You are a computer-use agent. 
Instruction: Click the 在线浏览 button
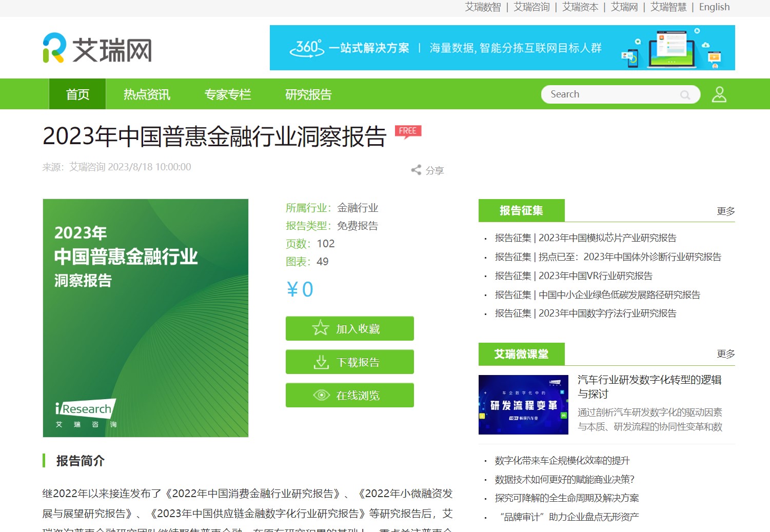[x=350, y=395]
